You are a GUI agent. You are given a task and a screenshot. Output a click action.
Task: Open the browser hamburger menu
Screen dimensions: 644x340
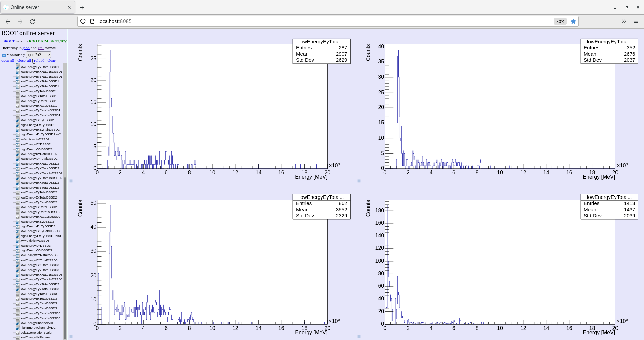[636, 21]
